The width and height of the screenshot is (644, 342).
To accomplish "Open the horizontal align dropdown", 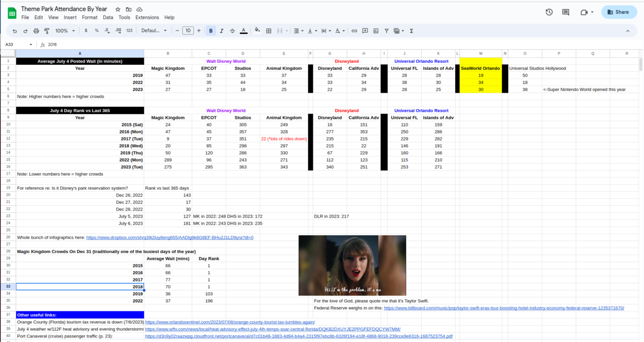I will (298, 31).
